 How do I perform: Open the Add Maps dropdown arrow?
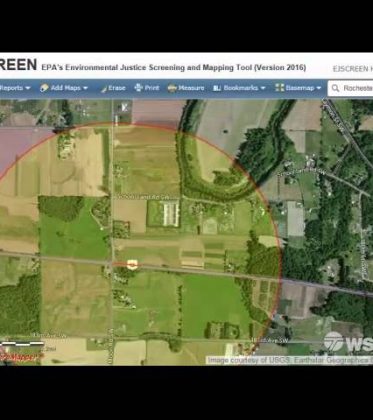(85, 88)
